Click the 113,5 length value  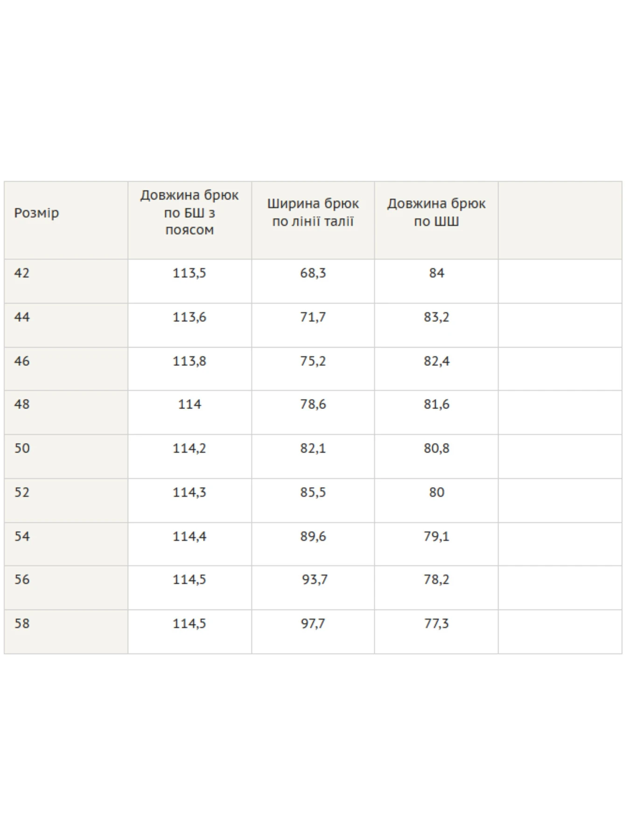click(189, 273)
